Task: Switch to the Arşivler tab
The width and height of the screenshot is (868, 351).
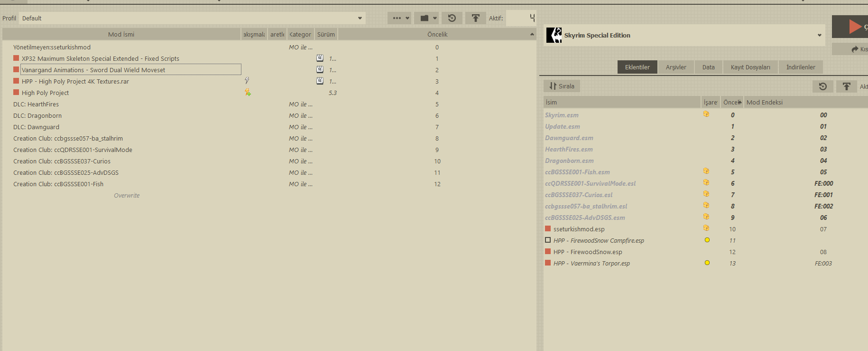Action: tap(676, 67)
